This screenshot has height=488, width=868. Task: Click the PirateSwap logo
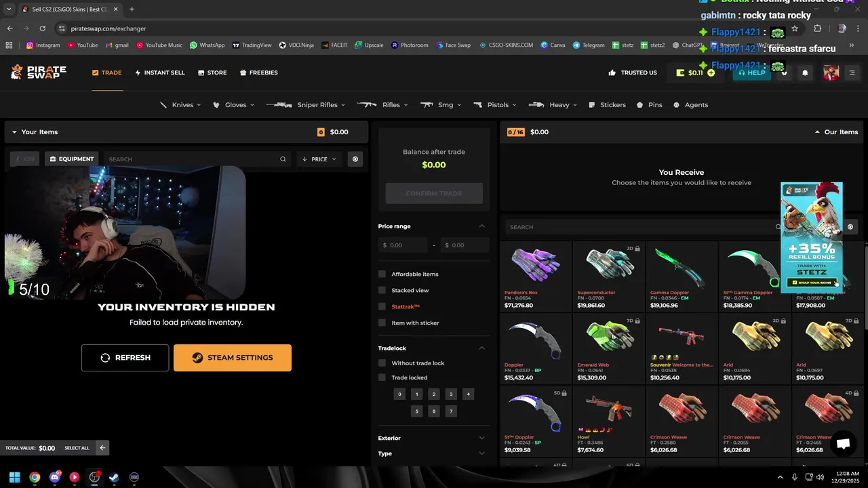[x=38, y=72]
